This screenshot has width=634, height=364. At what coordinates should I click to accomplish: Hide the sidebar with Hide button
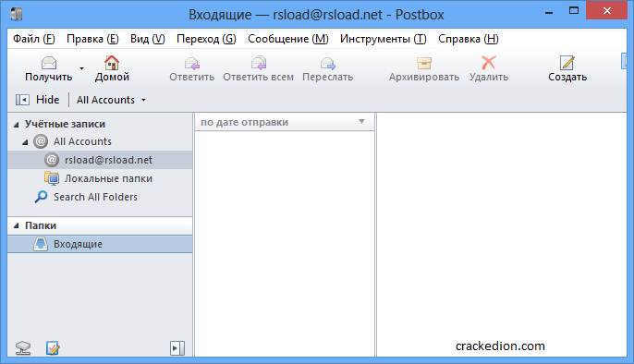(x=38, y=100)
